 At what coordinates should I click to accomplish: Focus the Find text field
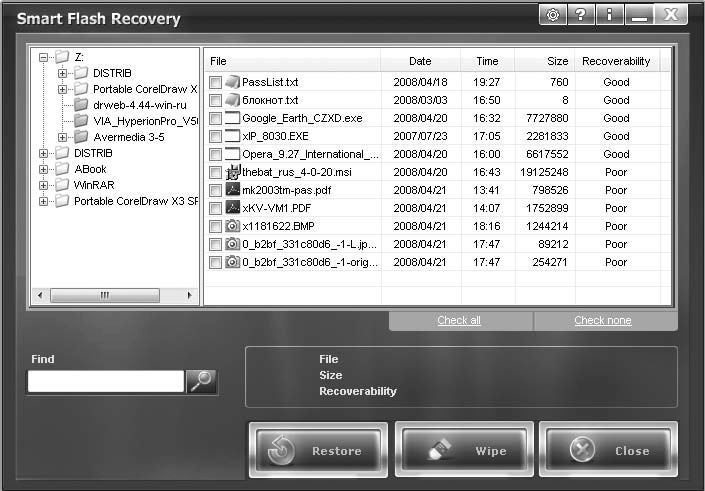click(x=106, y=381)
